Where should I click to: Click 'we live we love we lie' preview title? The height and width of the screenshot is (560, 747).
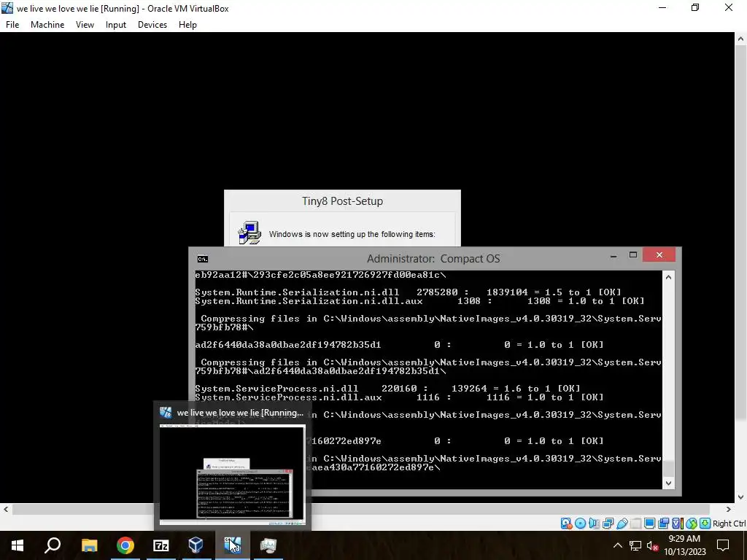pos(240,413)
